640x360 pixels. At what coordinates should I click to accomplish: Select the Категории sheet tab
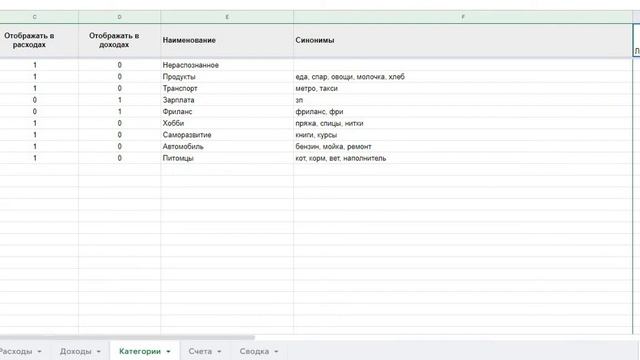pyautogui.click(x=140, y=351)
